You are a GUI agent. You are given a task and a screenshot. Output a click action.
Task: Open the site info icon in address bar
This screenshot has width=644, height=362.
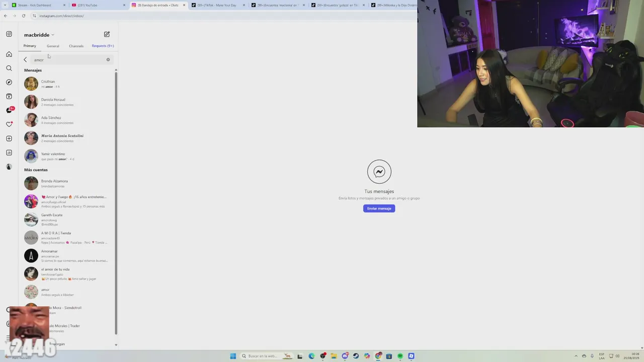pos(34,16)
